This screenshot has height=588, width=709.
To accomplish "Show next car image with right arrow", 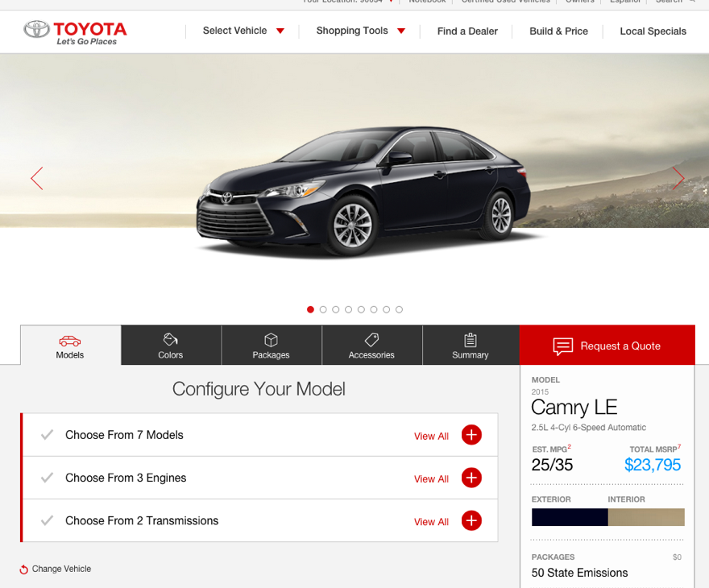I will [678, 178].
